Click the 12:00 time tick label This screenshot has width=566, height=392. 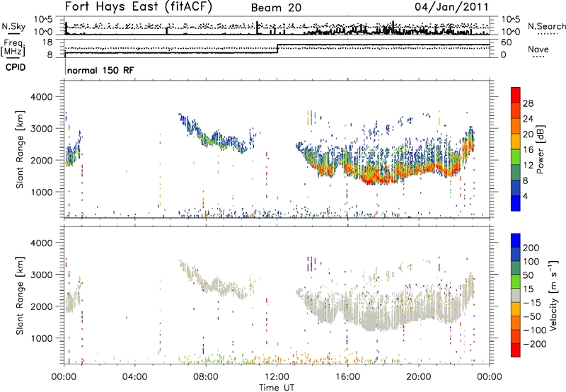pos(277,377)
